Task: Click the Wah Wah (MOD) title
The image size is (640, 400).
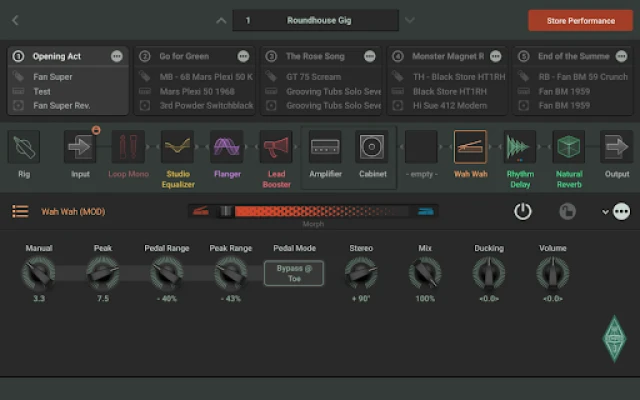Action: click(x=73, y=211)
